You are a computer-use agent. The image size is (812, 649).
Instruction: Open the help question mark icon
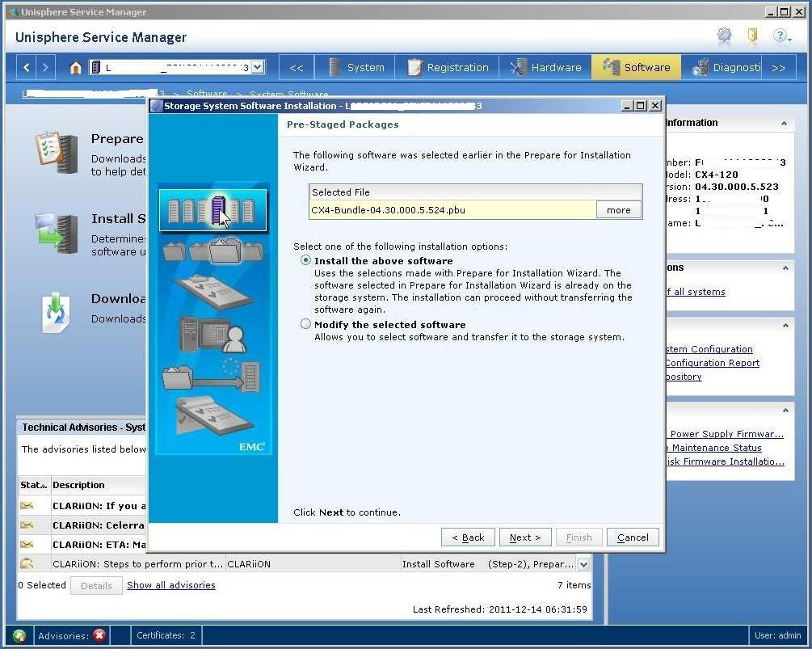pos(781,36)
